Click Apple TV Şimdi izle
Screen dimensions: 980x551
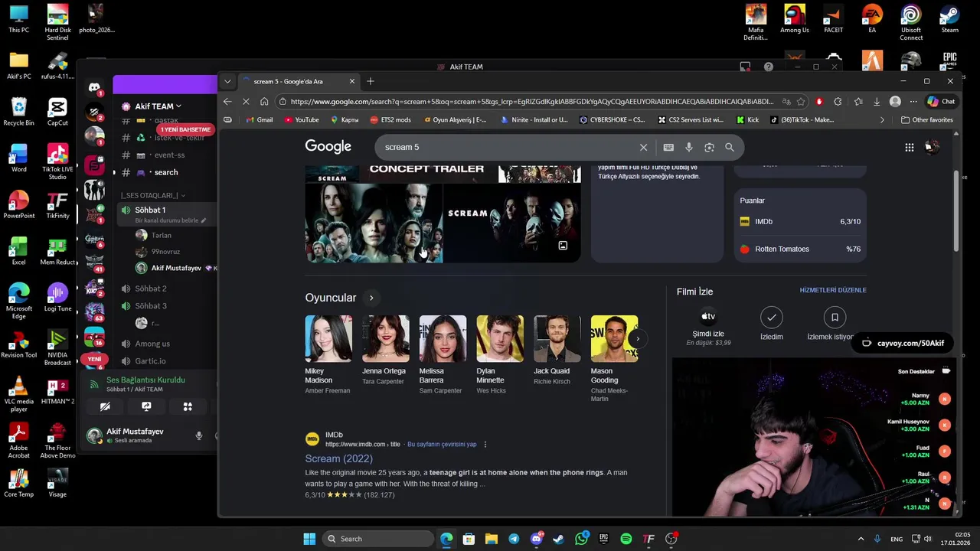point(708,328)
